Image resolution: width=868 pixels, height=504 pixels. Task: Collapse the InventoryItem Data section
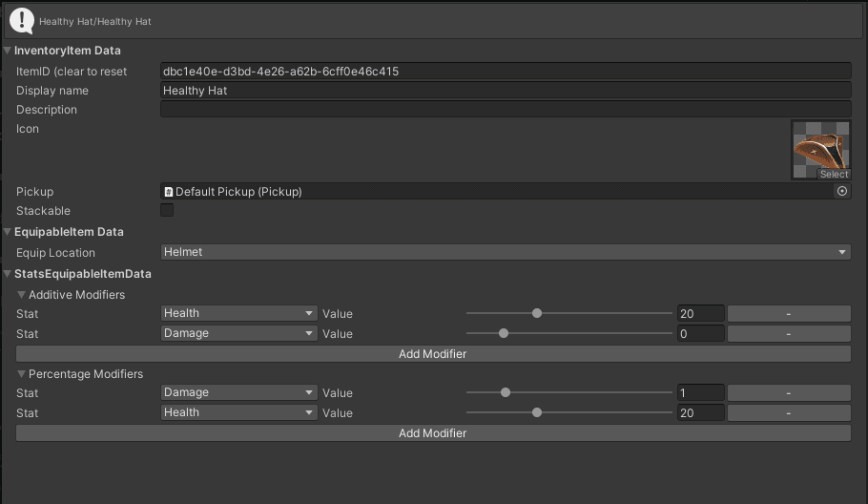[8, 51]
